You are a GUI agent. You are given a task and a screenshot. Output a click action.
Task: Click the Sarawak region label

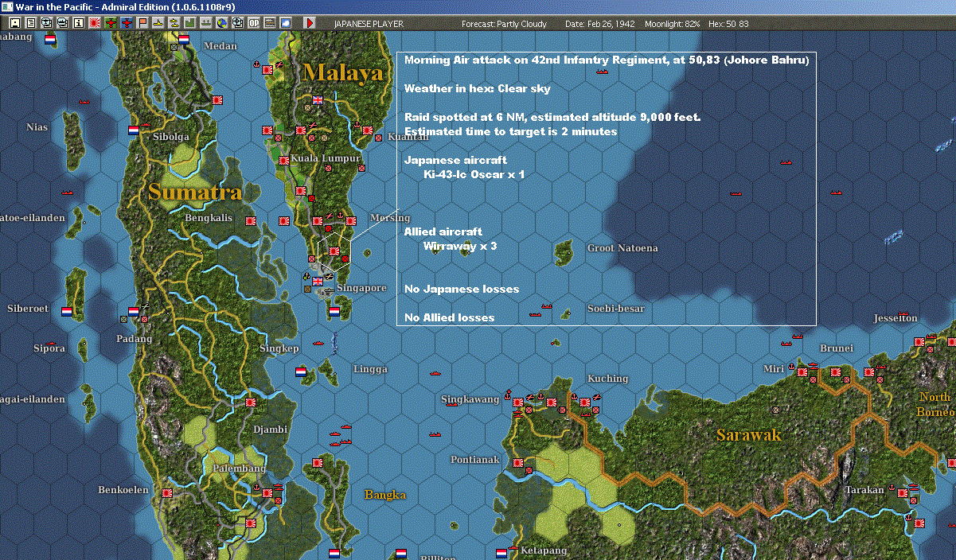[748, 435]
